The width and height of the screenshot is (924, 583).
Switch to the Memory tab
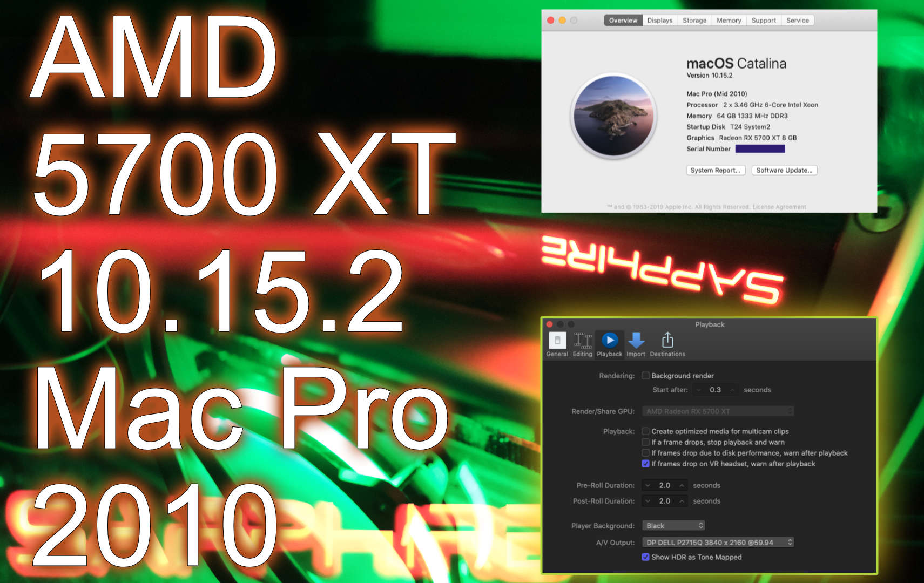[729, 21]
